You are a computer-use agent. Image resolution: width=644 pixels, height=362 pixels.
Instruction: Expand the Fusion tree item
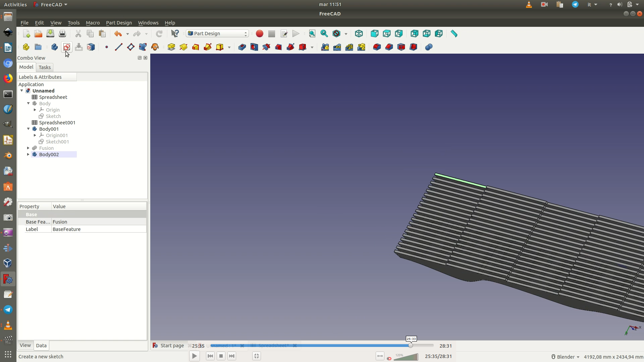pos(29,148)
